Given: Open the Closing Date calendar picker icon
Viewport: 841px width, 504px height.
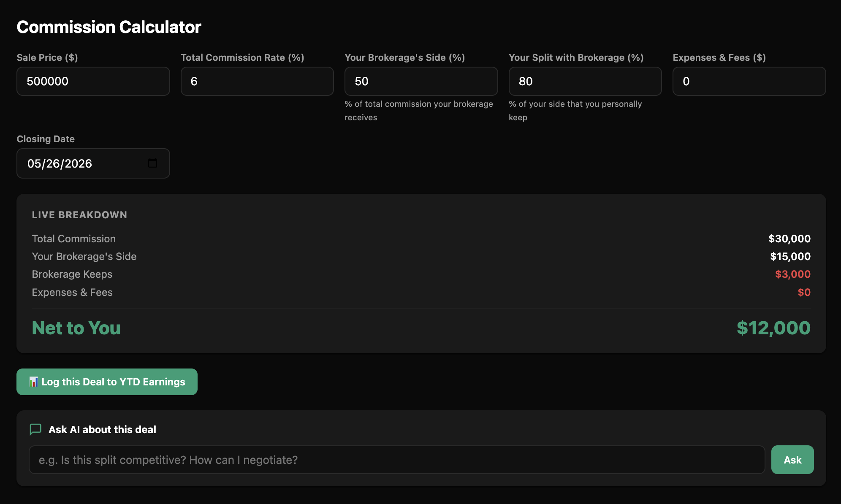Looking at the screenshot, I should (x=152, y=163).
